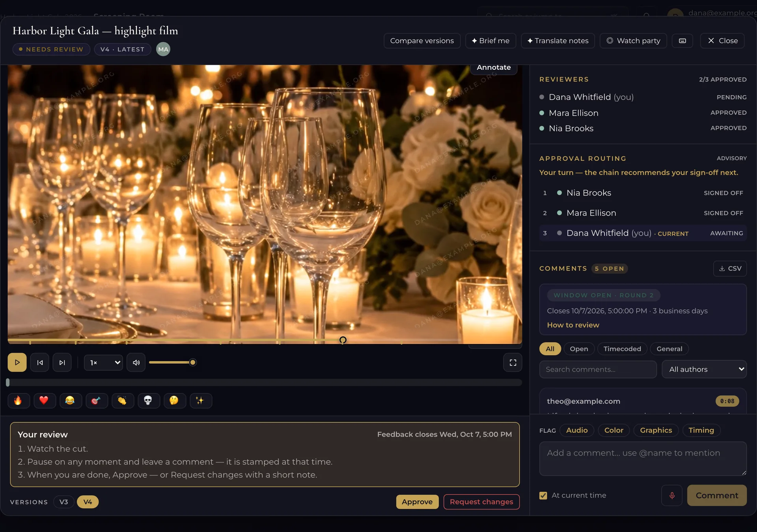Mute the video volume
Viewport: 757px width, 532px height.
[x=136, y=363]
